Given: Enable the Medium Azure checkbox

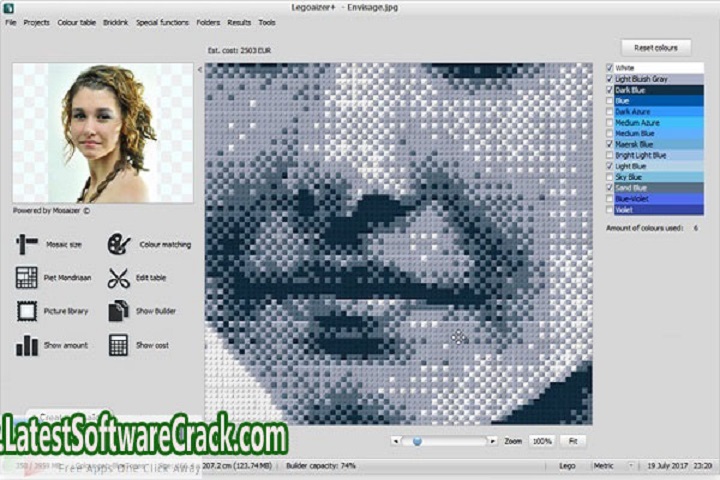Looking at the screenshot, I should point(610,123).
